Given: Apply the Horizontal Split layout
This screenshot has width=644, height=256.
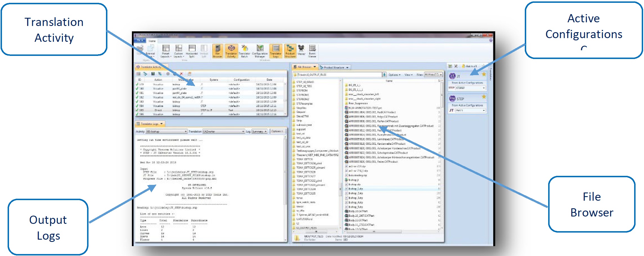Looking at the screenshot, I should pyautogui.click(x=192, y=51).
